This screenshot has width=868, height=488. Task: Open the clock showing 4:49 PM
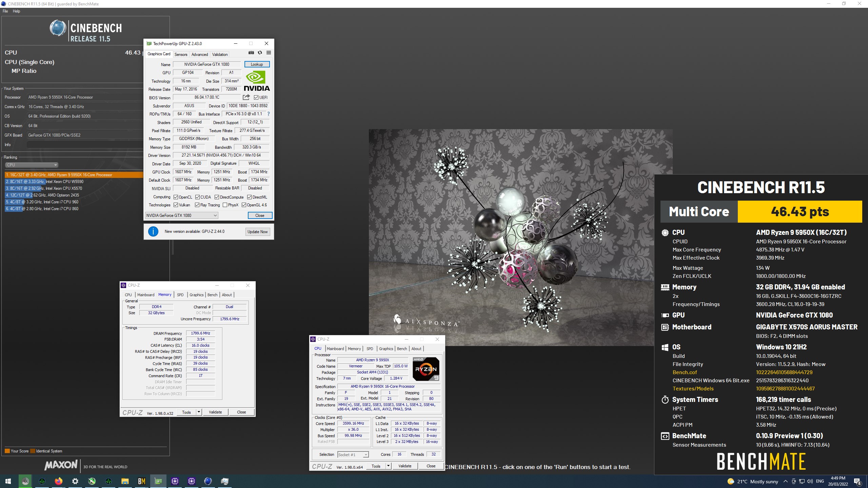(838, 481)
